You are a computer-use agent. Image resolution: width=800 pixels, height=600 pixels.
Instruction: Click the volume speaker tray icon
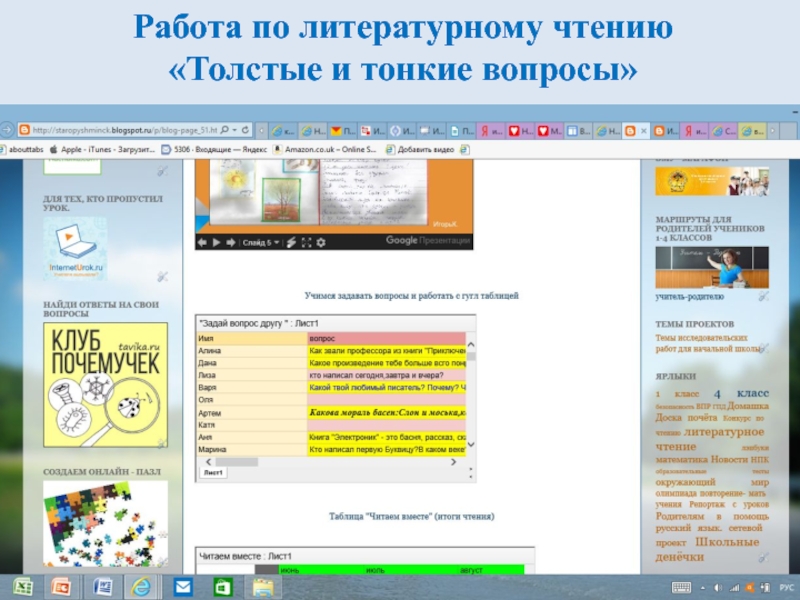718,588
